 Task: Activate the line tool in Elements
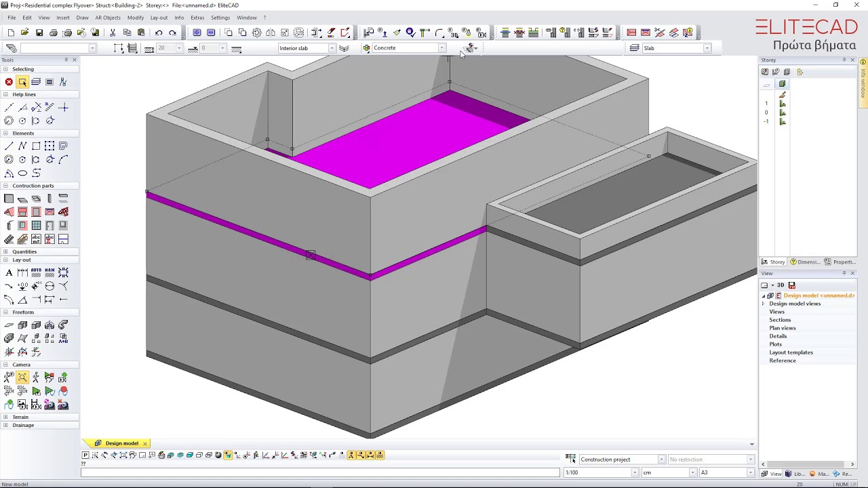9,146
